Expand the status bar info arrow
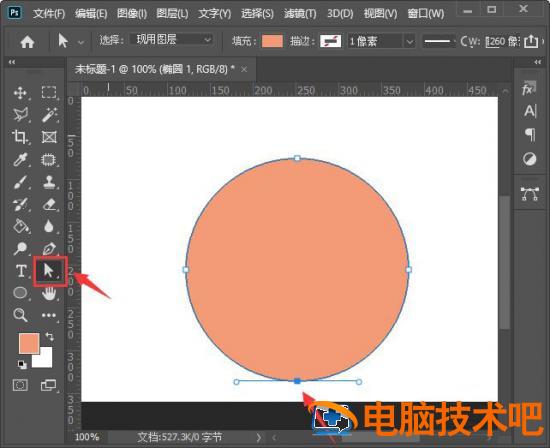 click(x=259, y=437)
